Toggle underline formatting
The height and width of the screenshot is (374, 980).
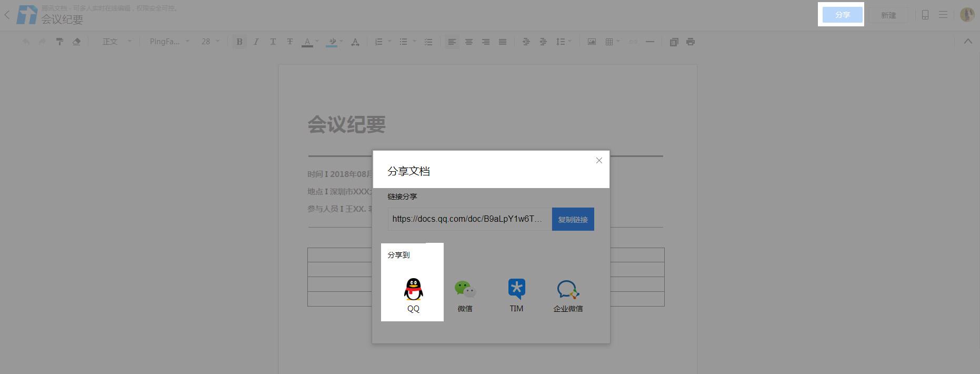click(x=273, y=42)
